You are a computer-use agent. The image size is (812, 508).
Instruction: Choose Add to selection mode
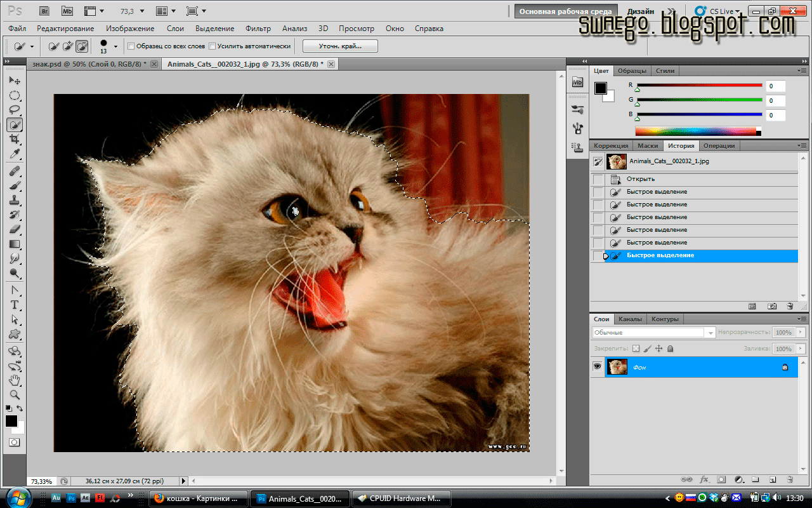(x=68, y=46)
